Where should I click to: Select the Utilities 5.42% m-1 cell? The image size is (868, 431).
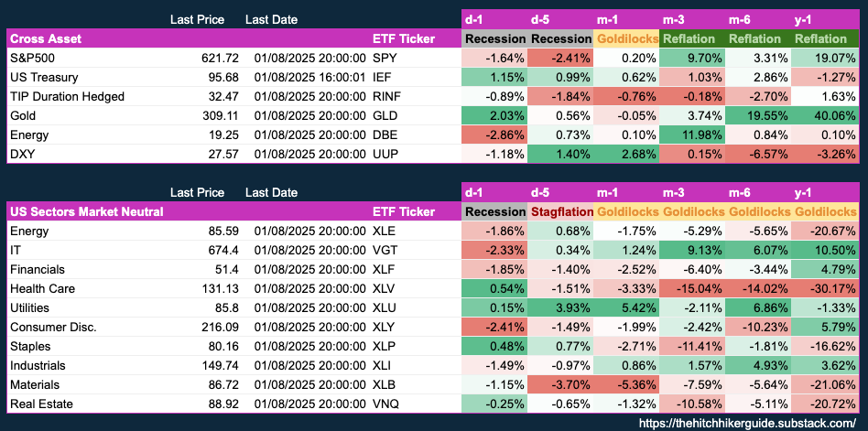click(x=626, y=307)
